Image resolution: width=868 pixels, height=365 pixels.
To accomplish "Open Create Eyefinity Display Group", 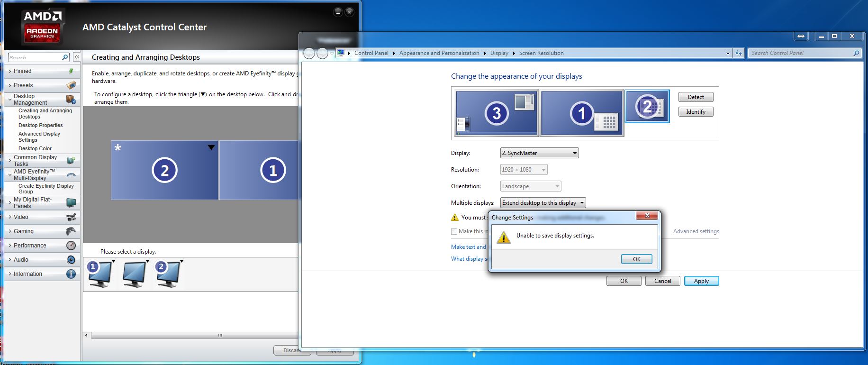I will [46, 189].
